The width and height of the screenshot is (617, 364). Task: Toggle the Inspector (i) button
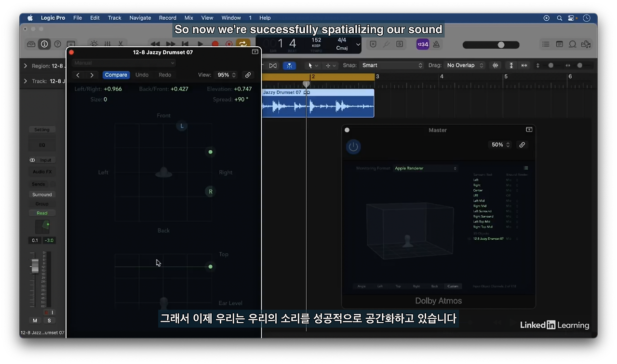click(x=44, y=44)
